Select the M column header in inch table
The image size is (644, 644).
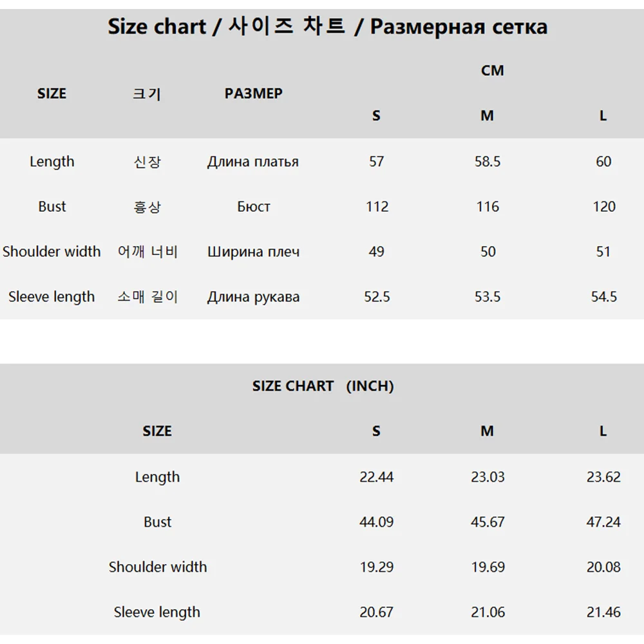point(487,431)
